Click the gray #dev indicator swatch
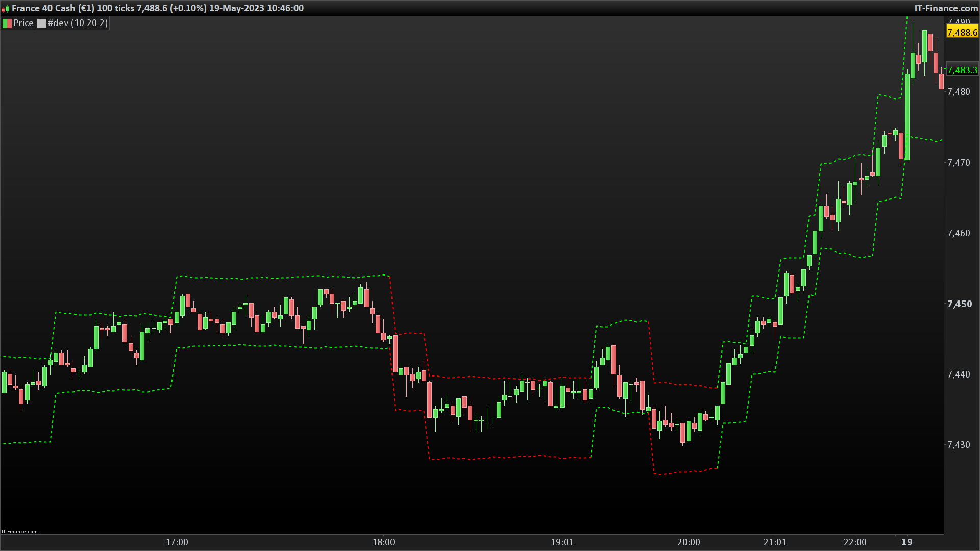Screen dimensions: 980x551 (42, 23)
